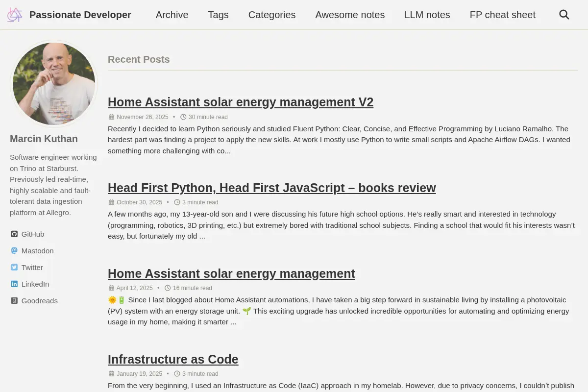Viewport: 588px width, 392px height.
Task: Click the Mastodon icon in sidebar
Action: pos(14,251)
